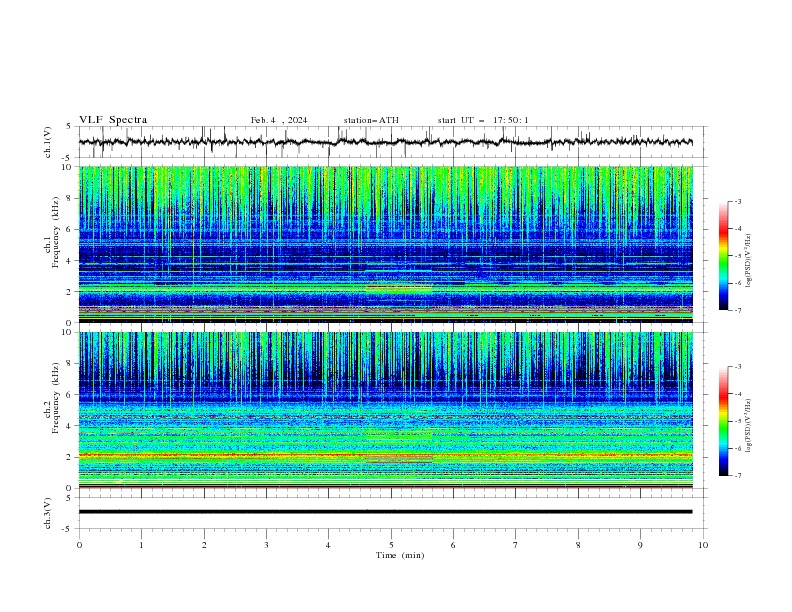Click the time-axis tick label '2'
Screen dimensions: 792x612
(204, 545)
